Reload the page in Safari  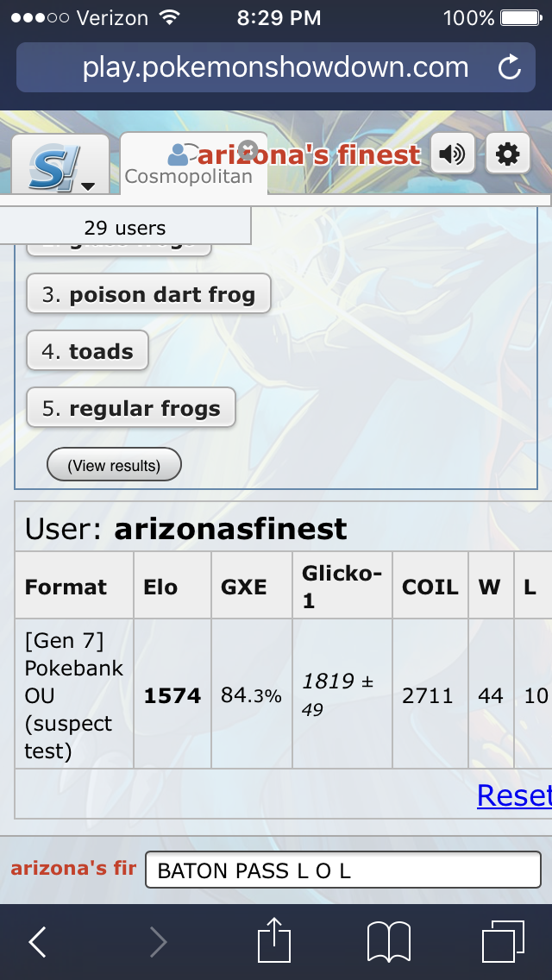pyautogui.click(x=510, y=67)
